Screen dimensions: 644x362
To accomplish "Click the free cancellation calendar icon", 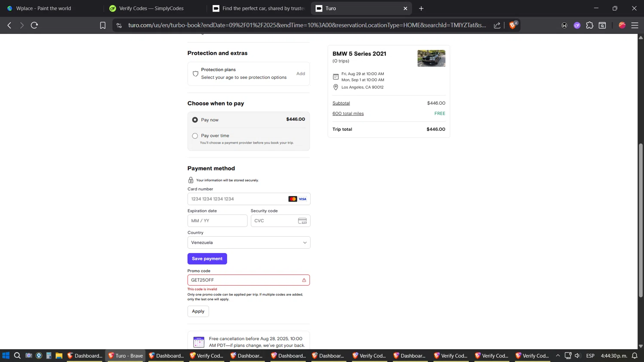I will pyautogui.click(x=199, y=342).
